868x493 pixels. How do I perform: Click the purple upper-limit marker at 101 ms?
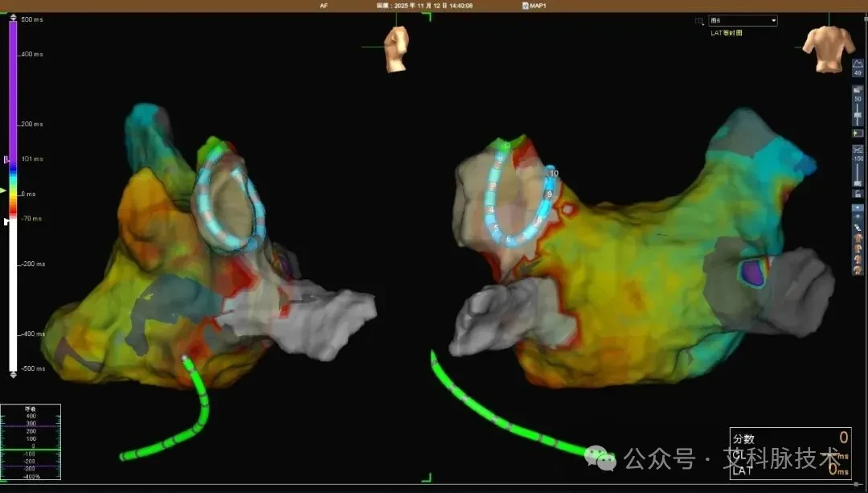click(6, 159)
